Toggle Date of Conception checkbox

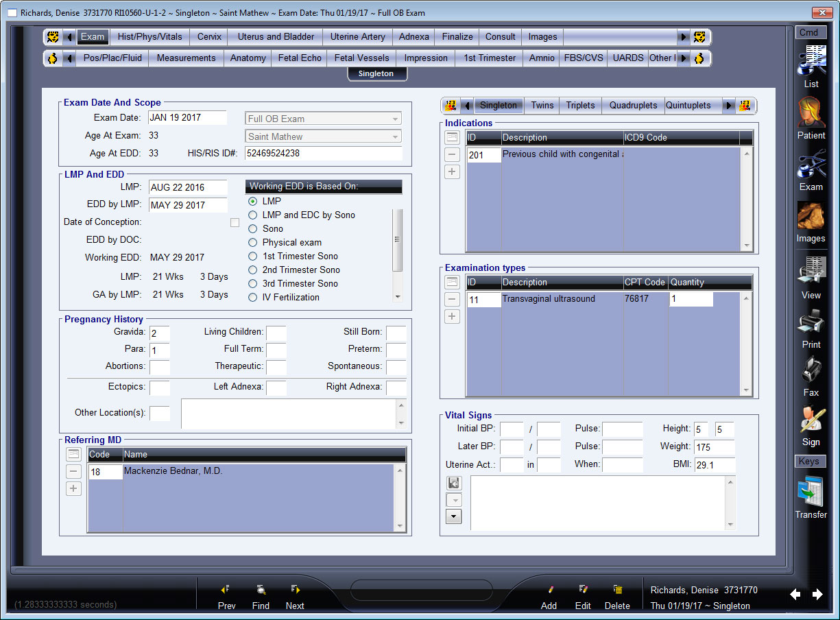(235, 222)
